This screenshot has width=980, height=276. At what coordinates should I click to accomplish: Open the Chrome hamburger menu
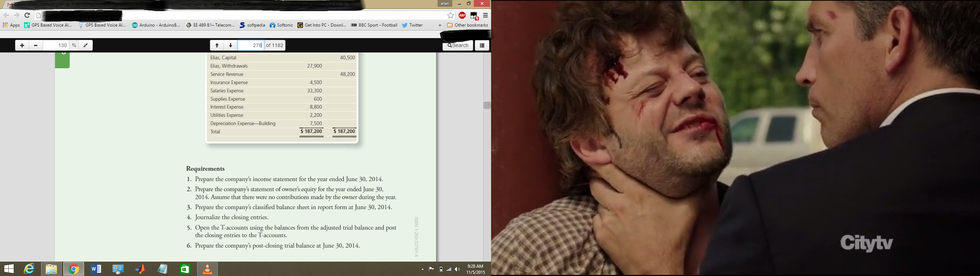pos(485,15)
